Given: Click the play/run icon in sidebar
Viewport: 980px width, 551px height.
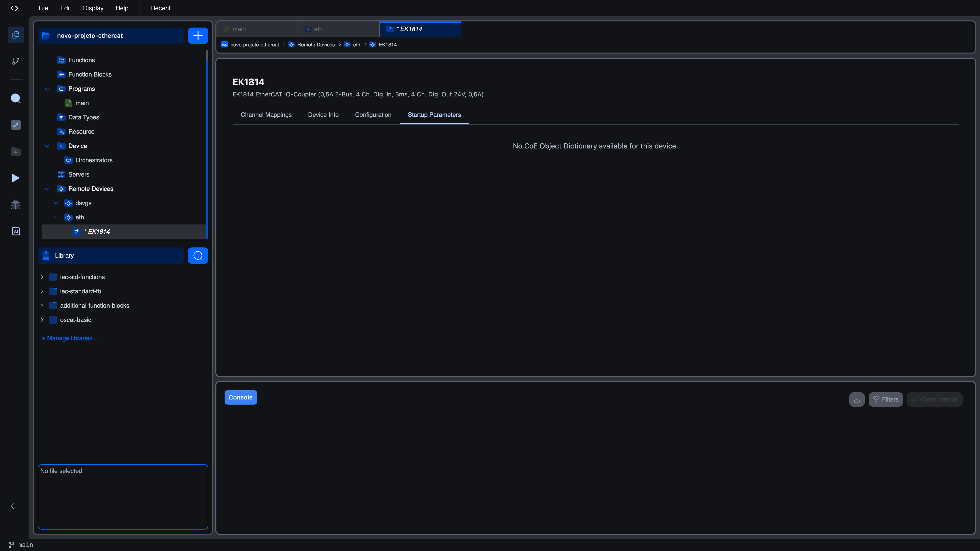Looking at the screenshot, I should point(16,178).
